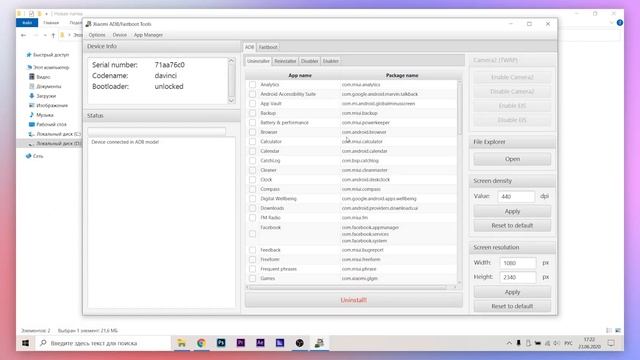This screenshot has width=640, height=360.
Task: Apply the screen resolution
Action: click(x=512, y=292)
